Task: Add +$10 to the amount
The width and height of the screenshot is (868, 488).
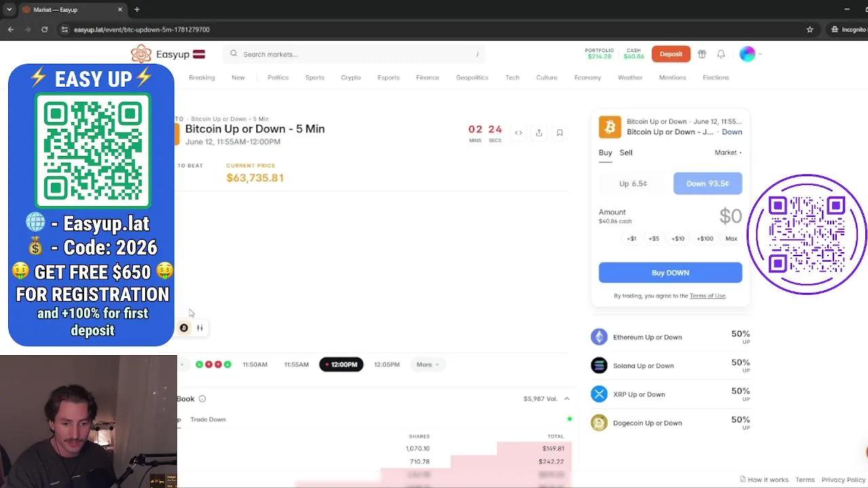Action: (x=678, y=239)
